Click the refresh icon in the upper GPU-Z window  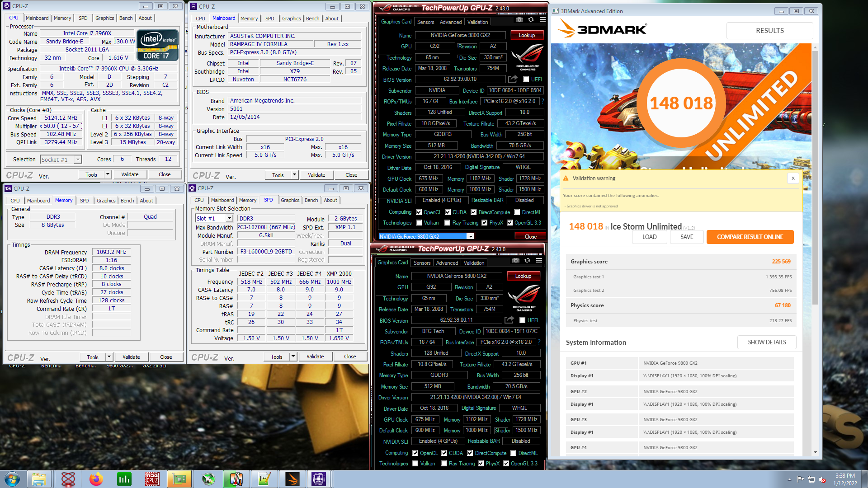point(531,20)
